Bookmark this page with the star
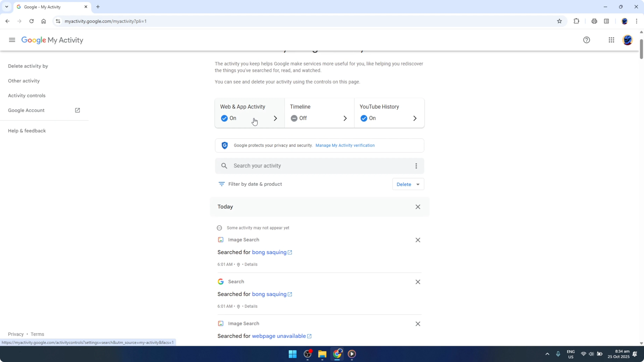 coord(559,21)
